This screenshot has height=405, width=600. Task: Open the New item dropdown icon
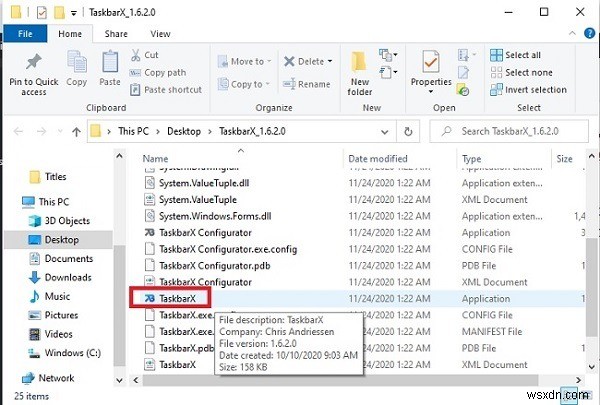388,55
